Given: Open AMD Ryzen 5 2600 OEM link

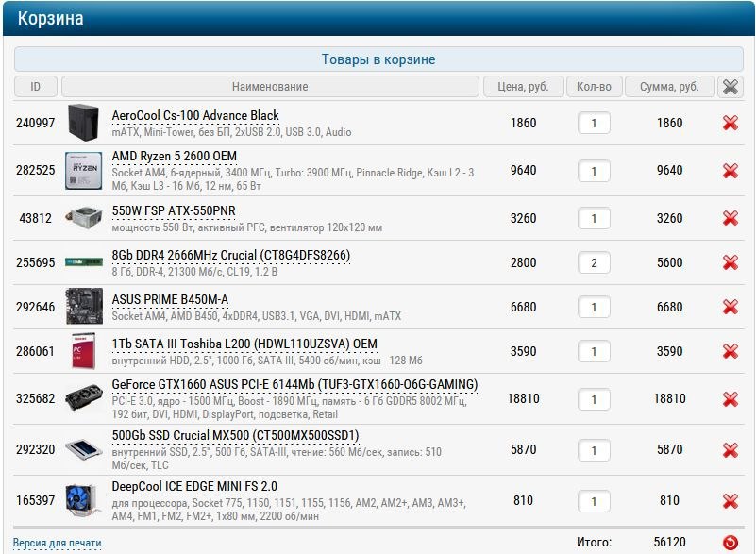Looking at the screenshot, I should tap(174, 157).
